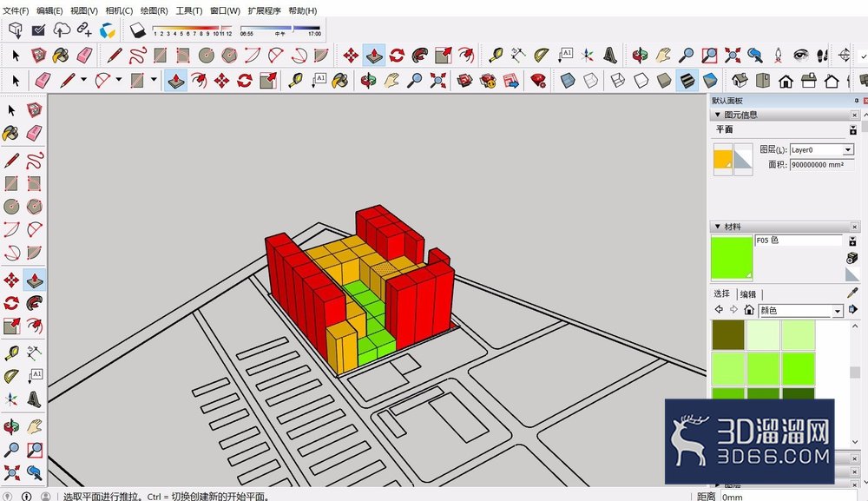Open the 编辑(E) menu
This screenshot has height=501, width=868.
(49, 10)
